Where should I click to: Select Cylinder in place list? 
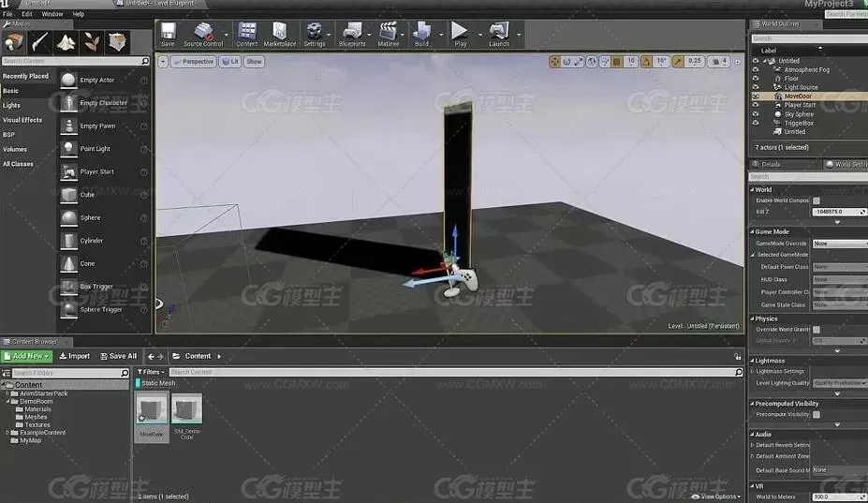click(104, 241)
